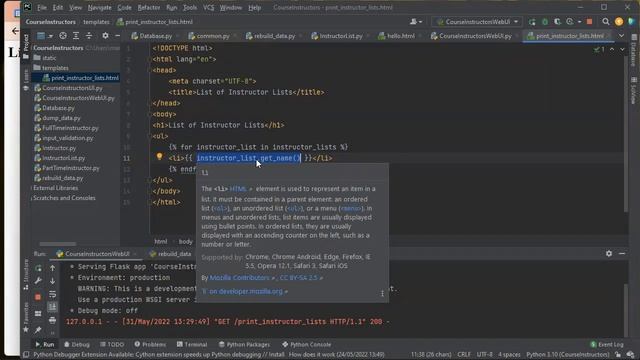Click the Python 3.10 interpreter in status bar

[x=568, y=355]
